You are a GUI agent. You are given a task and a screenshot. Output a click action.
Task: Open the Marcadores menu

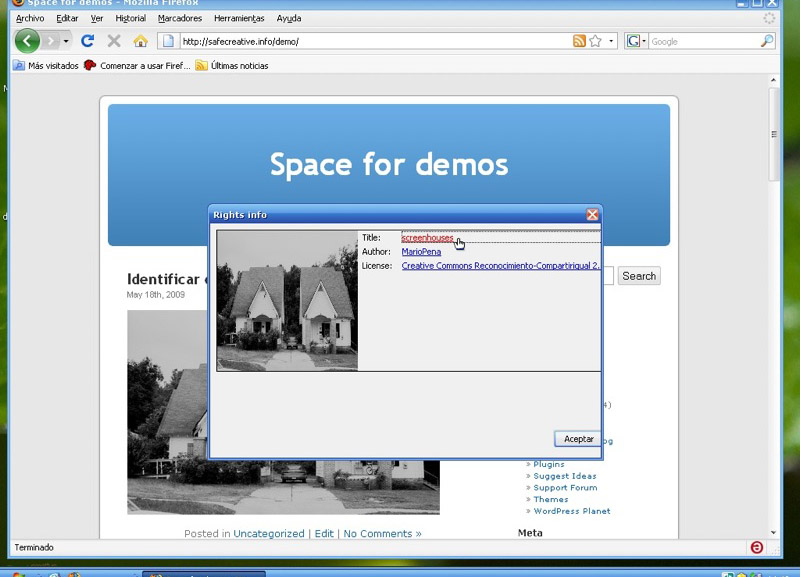pos(180,18)
